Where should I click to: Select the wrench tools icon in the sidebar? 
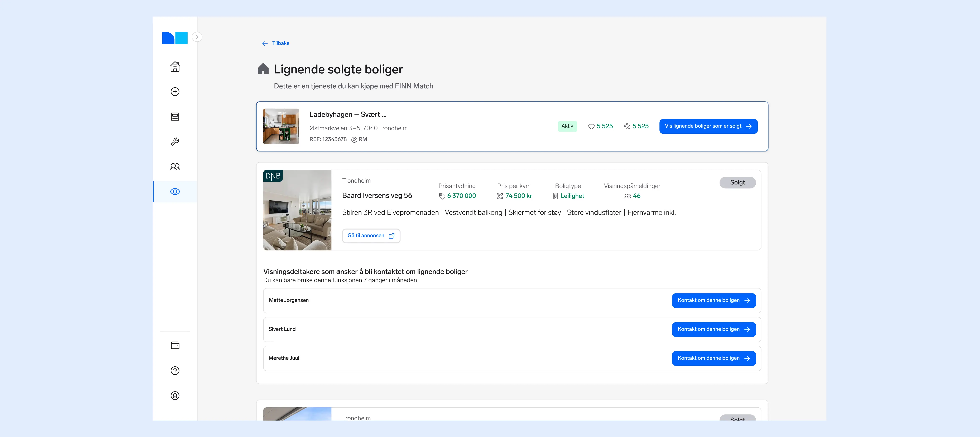(175, 142)
